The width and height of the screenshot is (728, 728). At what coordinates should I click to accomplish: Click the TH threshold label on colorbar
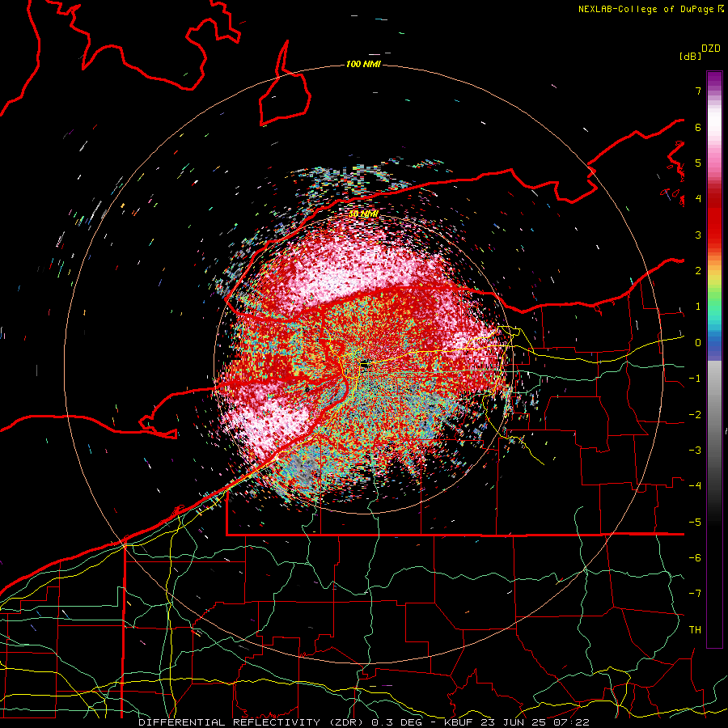pos(695,630)
